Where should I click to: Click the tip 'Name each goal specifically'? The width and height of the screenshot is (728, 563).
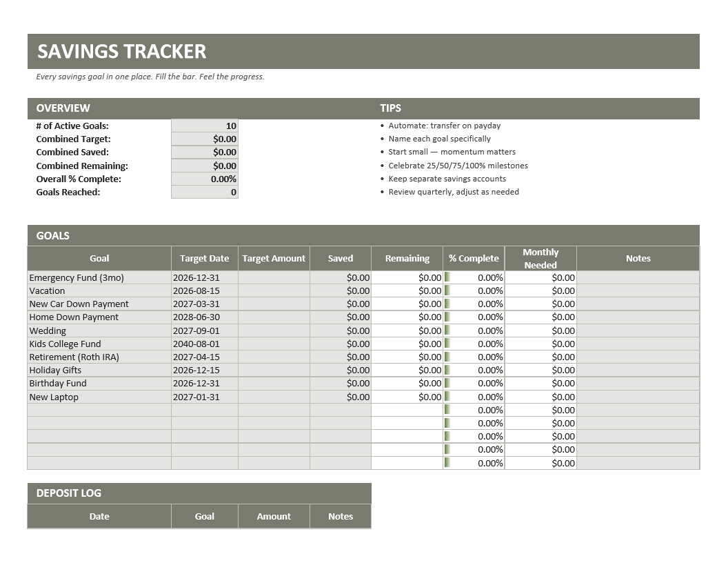coord(439,139)
